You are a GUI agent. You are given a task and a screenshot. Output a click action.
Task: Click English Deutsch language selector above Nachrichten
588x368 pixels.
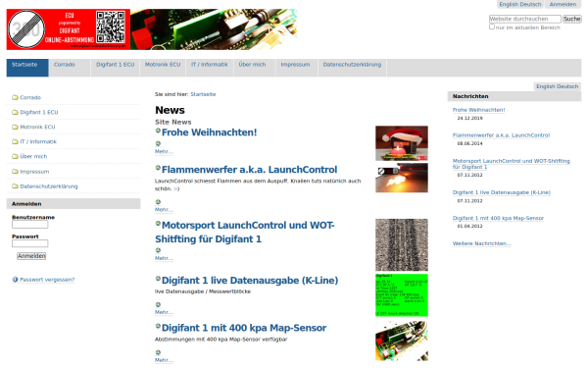[557, 86]
